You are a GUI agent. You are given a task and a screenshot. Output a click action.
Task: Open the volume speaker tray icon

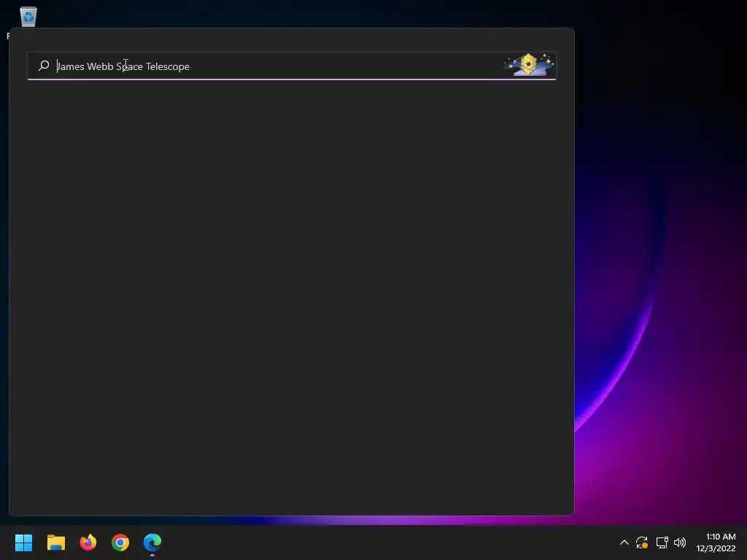[680, 542]
